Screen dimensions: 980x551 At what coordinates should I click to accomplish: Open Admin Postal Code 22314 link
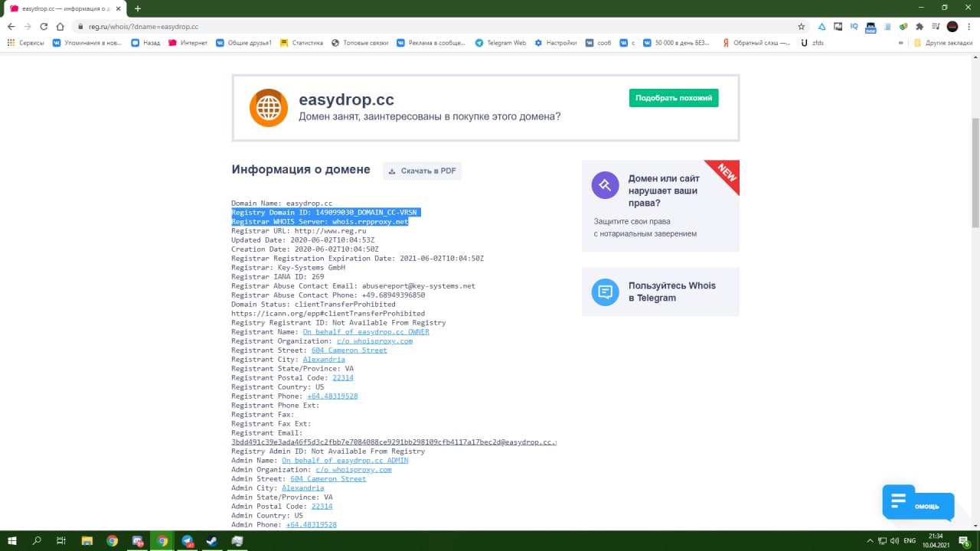(x=322, y=507)
